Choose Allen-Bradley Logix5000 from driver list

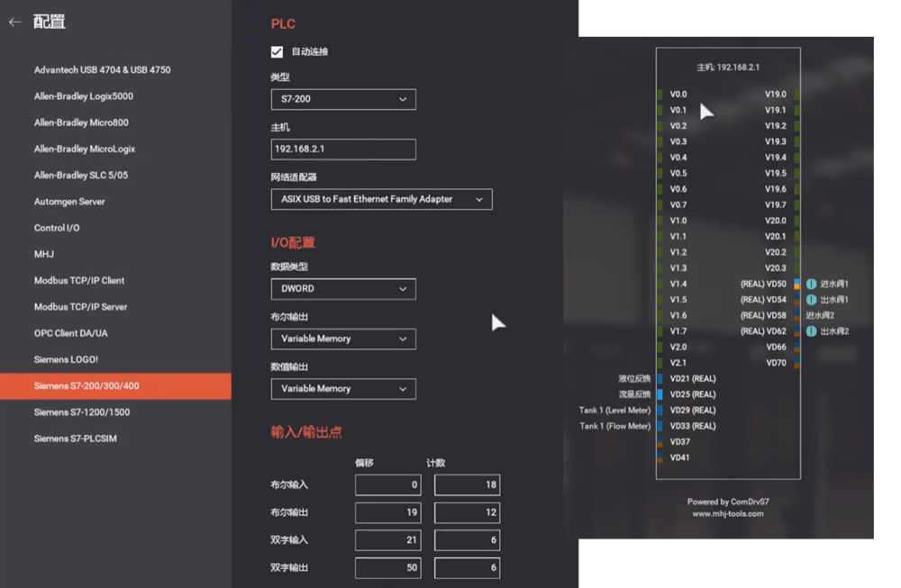84,96
